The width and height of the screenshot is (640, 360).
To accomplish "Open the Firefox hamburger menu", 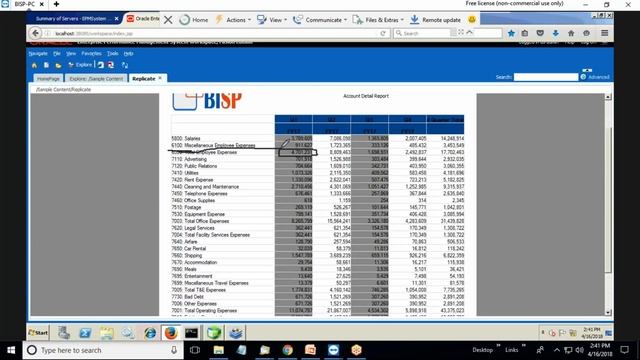I will coord(604,33).
